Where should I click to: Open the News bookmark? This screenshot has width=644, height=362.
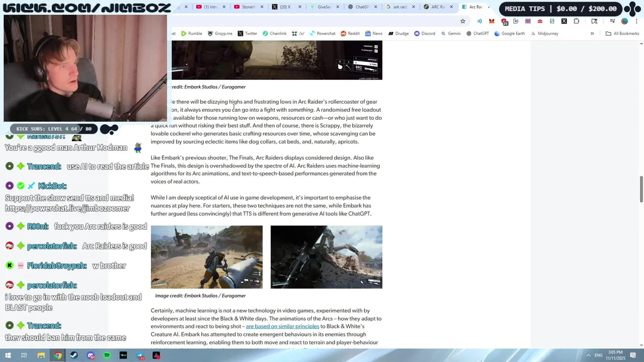click(374, 34)
